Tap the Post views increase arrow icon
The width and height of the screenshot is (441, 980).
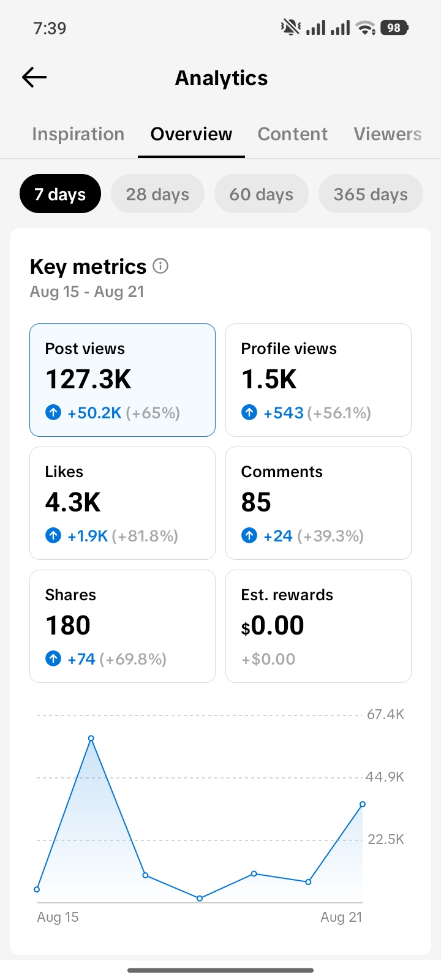[53, 412]
